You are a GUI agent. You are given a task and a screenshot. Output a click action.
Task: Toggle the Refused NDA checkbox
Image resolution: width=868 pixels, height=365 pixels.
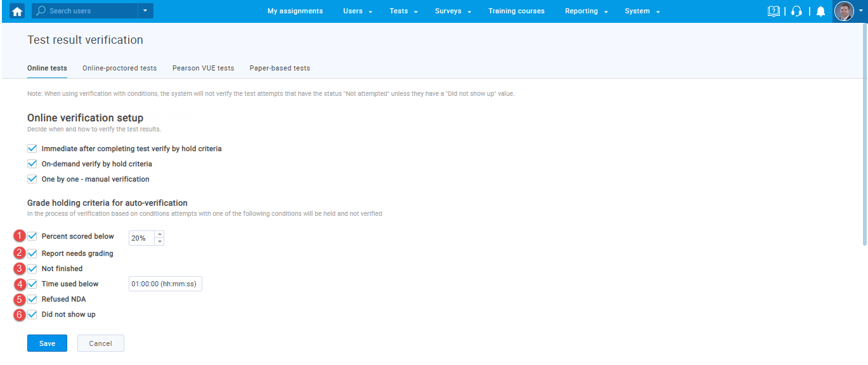click(x=32, y=299)
